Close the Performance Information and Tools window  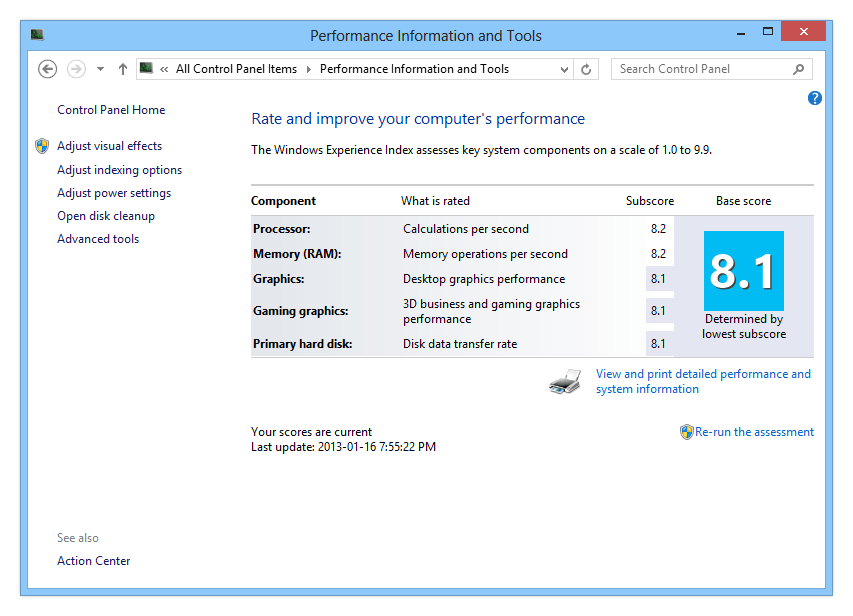pyautogui.click(x=803, y=32)
